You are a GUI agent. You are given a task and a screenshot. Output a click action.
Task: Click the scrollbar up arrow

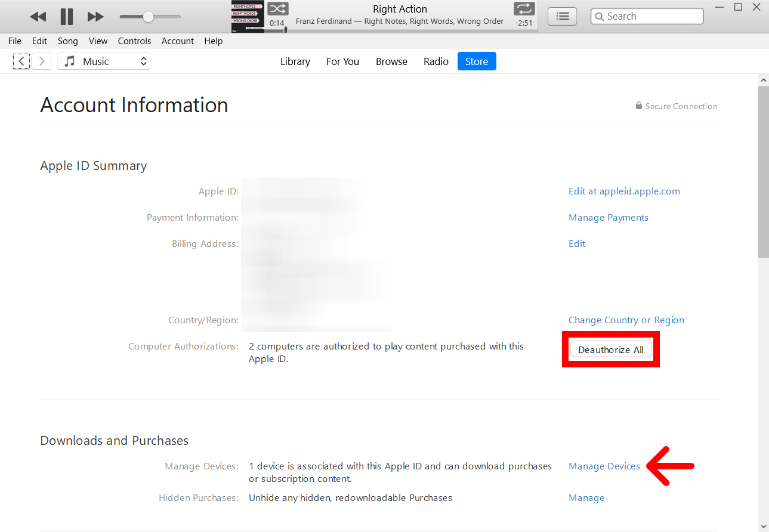[763, 79]
